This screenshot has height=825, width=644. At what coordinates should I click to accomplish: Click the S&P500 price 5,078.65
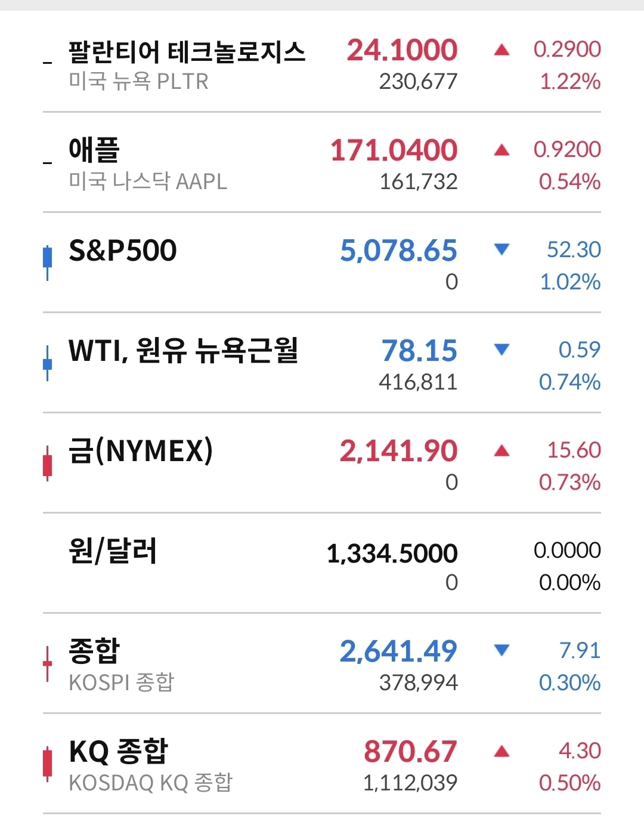coord(398,250)
